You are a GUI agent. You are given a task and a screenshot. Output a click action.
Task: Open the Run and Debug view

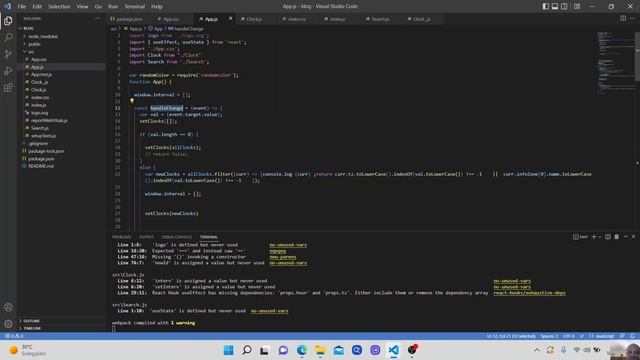click(x=8, y=71)
